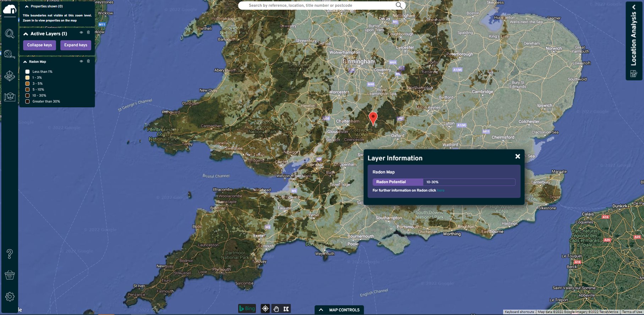Click the locate-me crosshair icon
644x315 pixels.
[x=265, y=309]
